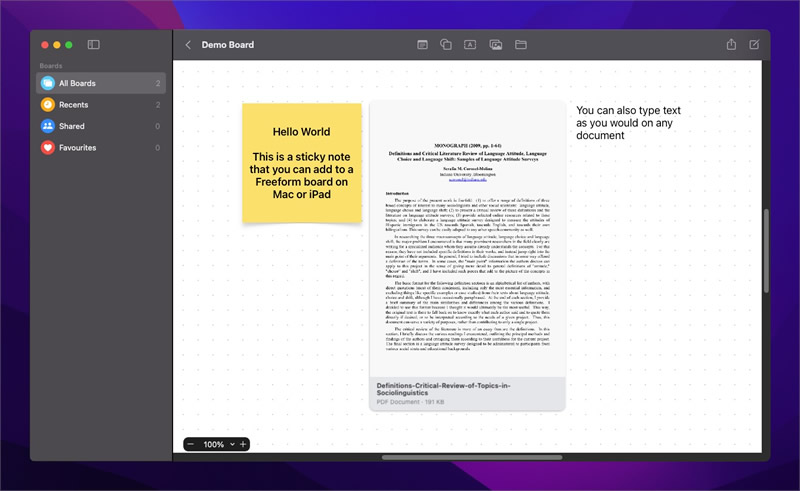Screen dimensions: 800x491
Task: Open Favourites boards list
Action: coord(101,148)
